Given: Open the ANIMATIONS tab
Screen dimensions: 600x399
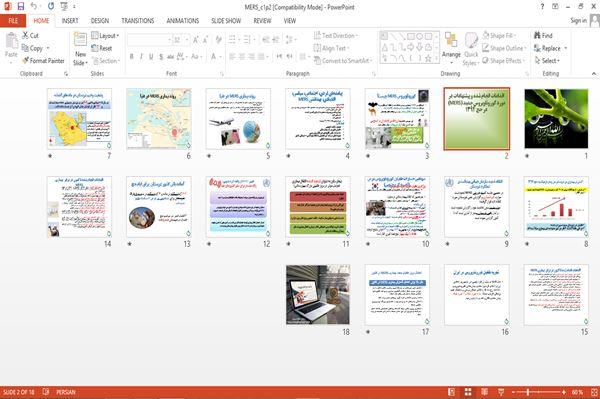Looking at the screenshot, I should (183, 21).
